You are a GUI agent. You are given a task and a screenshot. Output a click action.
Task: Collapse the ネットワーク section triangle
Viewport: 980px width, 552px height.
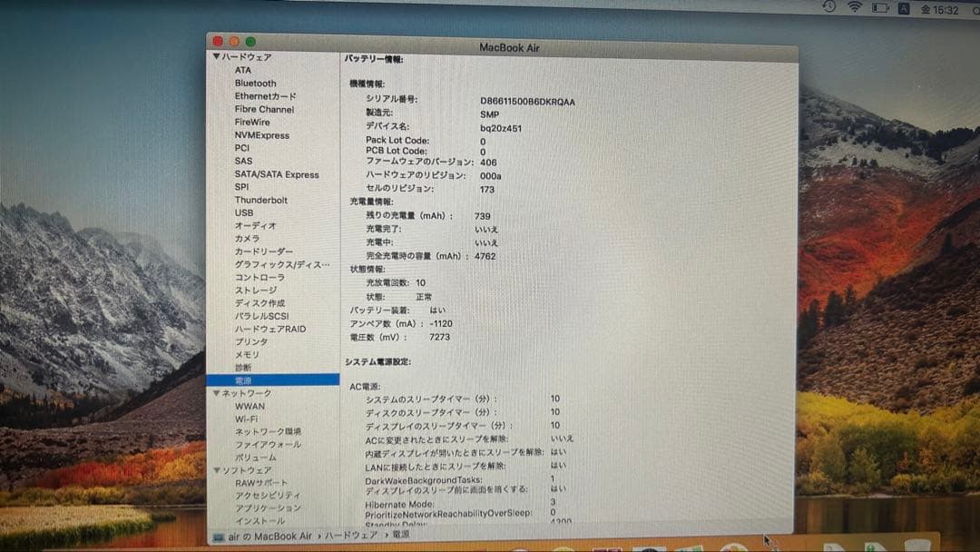(x=216, y=393)
